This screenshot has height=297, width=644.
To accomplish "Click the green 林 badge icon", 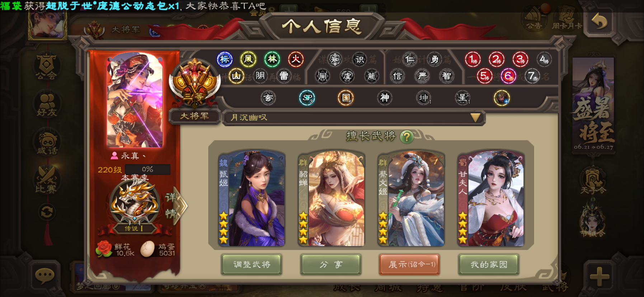I will 272,59.
